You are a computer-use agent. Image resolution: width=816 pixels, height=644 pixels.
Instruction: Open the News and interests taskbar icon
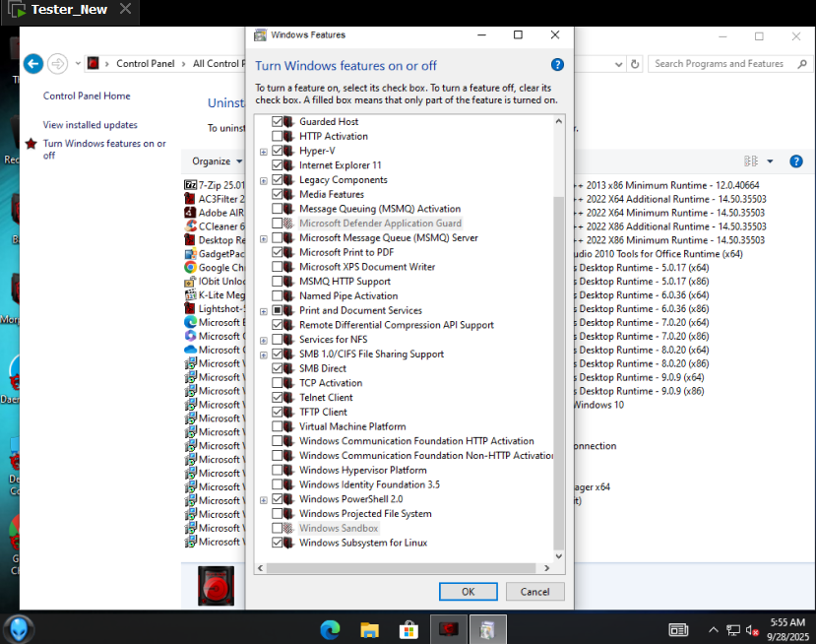coord(678,630)
